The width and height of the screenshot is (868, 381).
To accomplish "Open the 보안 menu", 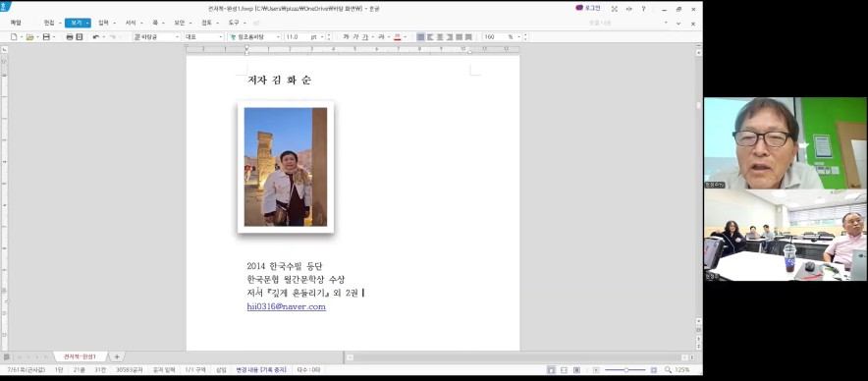I will point(180,23).
